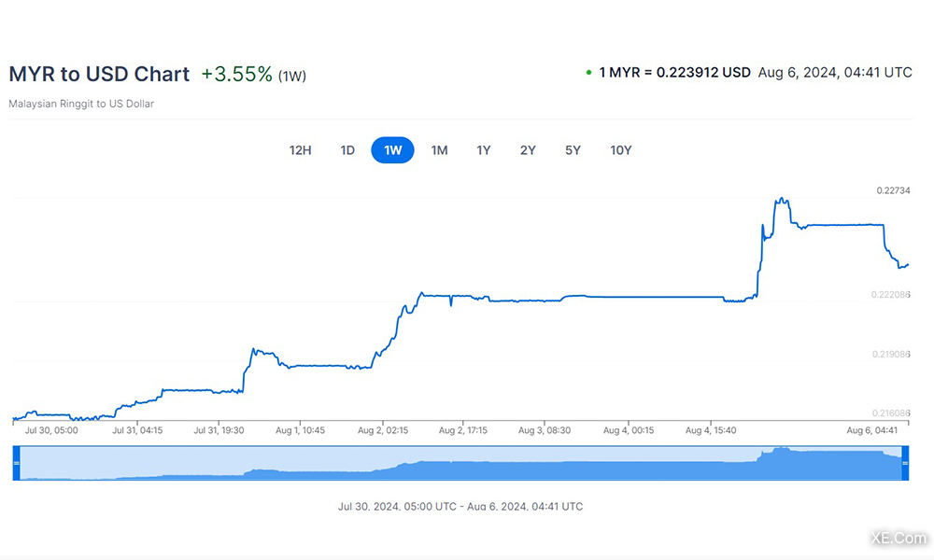Screen dimensions: 934x560
Task: Switch chart to 2Y range
Action: 528,150
